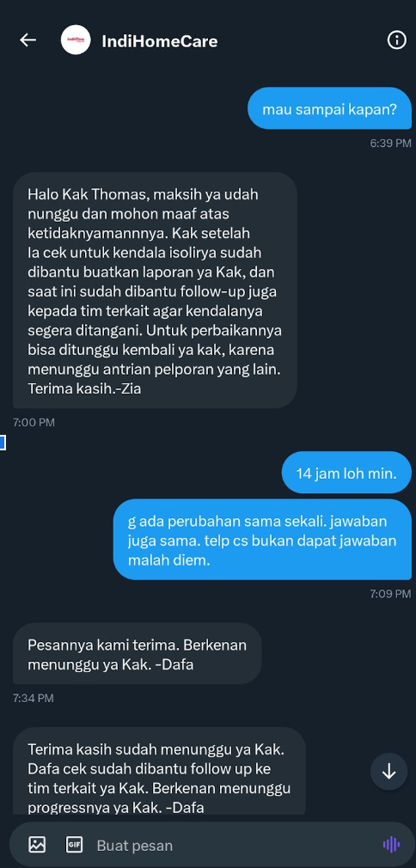Select the long reply signed Zia
This screenshot has width=416, height=868.
point(155,290)
